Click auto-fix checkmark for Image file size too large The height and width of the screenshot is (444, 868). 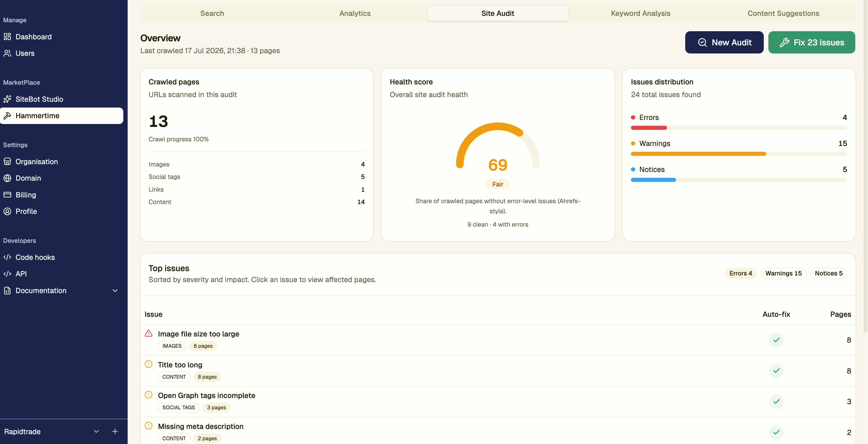click(776, 340)
